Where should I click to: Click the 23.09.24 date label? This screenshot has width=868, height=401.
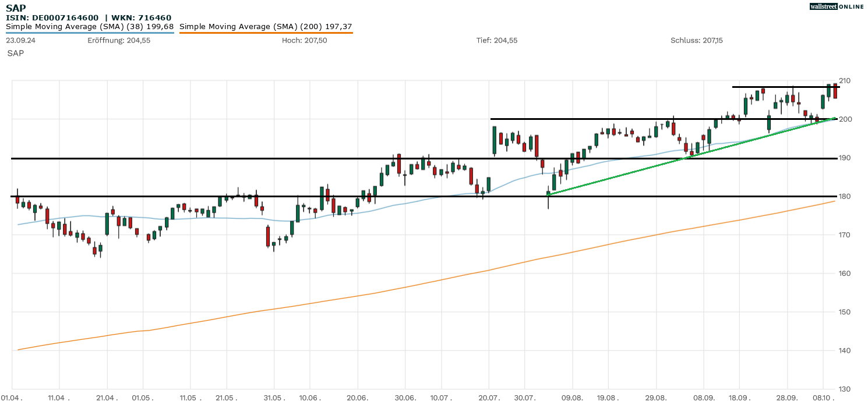click(x=19, y=40)
